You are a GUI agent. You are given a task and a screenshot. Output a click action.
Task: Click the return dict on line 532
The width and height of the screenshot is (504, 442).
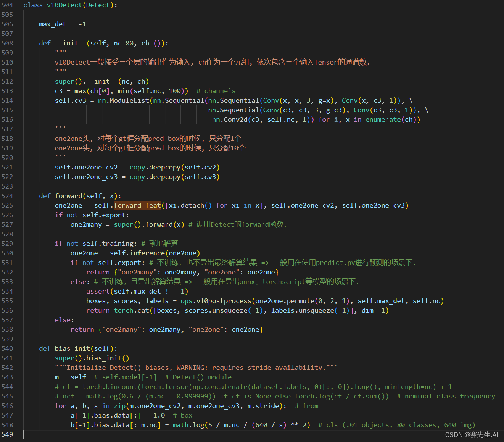tap(196, 272)
